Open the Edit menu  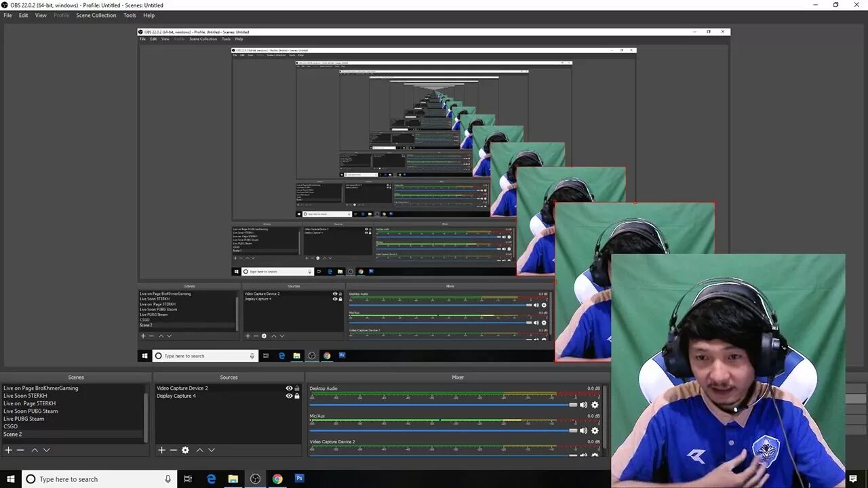coord(23,15)
